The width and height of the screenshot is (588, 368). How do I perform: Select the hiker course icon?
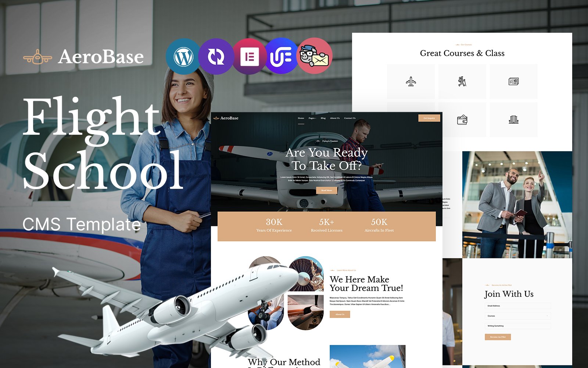[462, 81]
